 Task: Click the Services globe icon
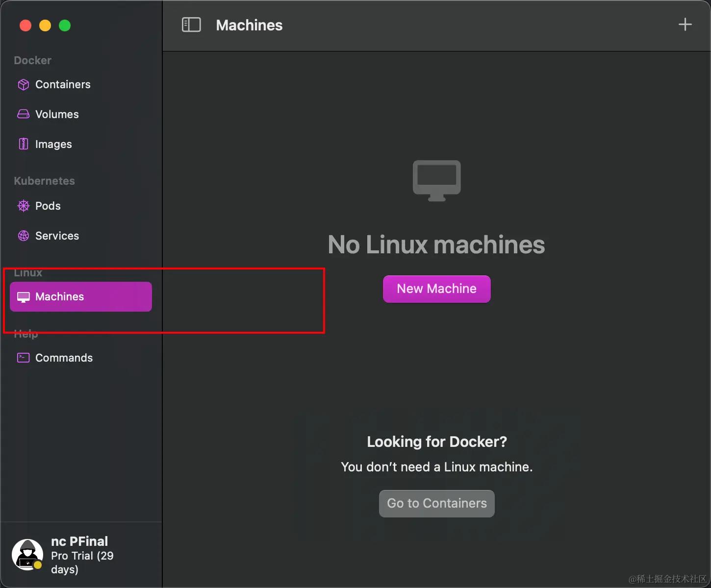(x=24, y=236)
